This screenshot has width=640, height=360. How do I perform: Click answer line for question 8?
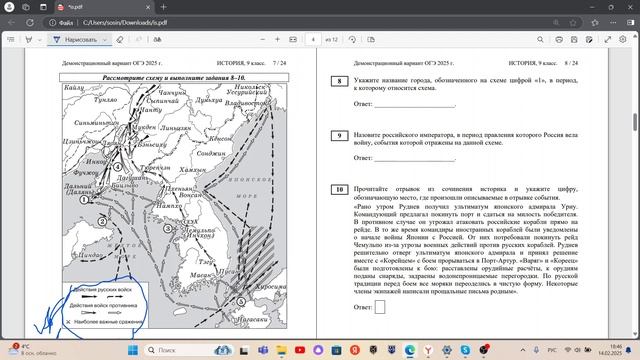click(x=414, y=104)
